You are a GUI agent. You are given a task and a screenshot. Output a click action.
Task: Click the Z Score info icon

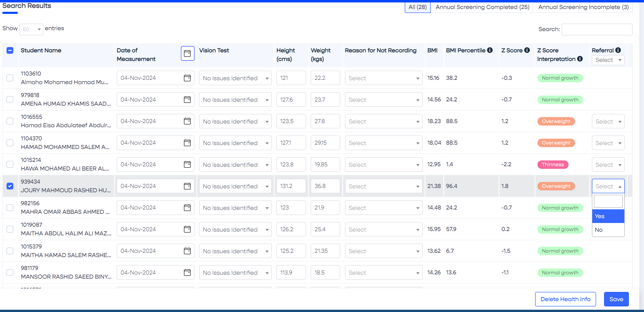coord(527,50)
